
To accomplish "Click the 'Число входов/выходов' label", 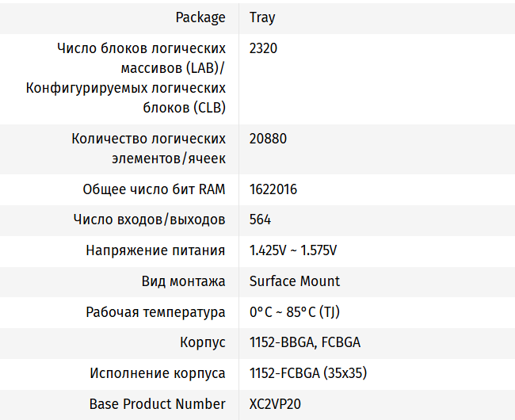I will (149, 220).
